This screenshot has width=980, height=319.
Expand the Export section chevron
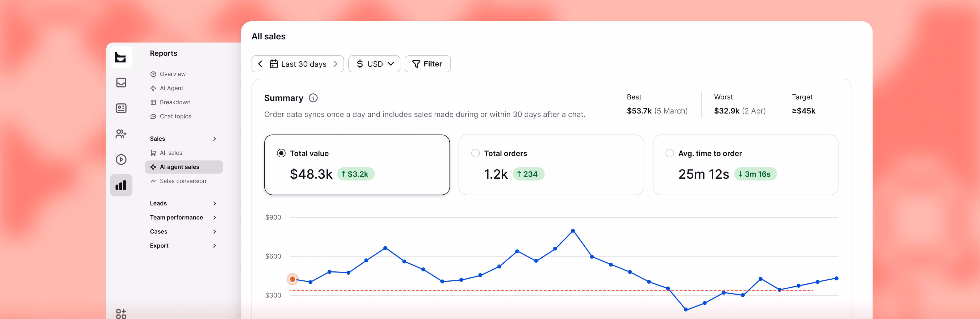pos(215,246)
